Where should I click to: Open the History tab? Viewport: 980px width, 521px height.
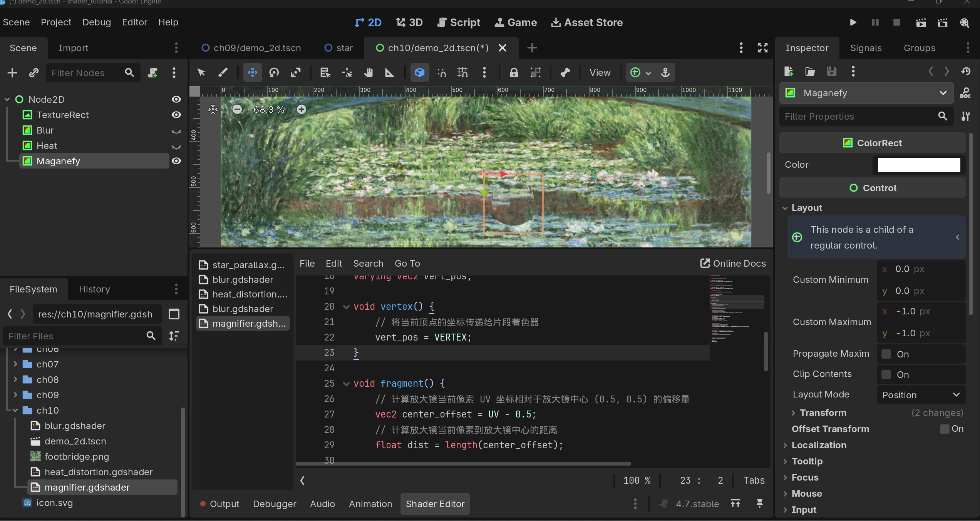(x=94, y=289)
